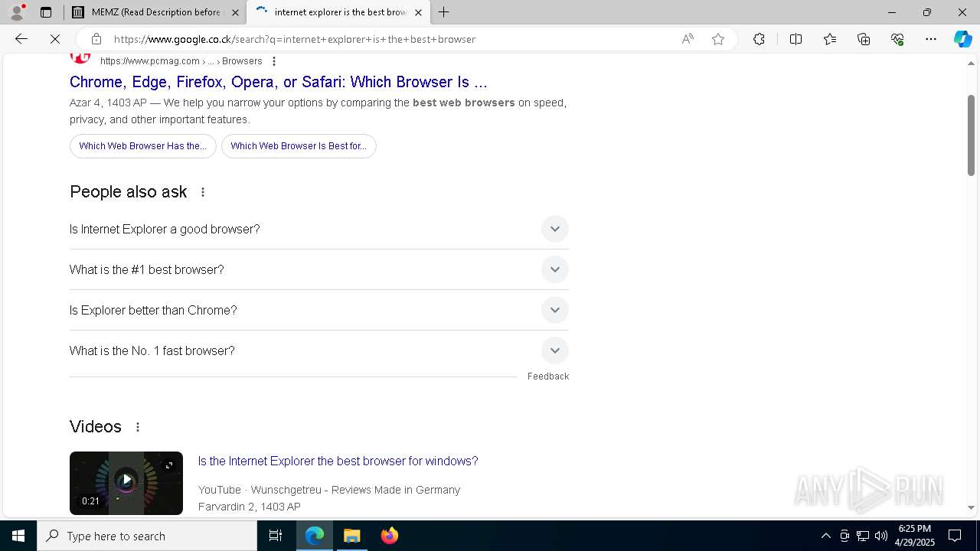Open Copilot sidebar icon

point(962,39)
